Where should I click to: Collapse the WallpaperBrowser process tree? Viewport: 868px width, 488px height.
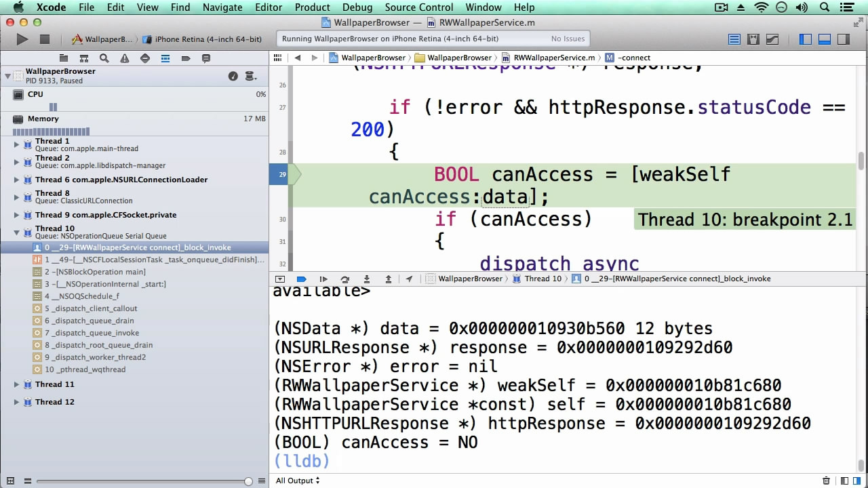tap(7, 76)
